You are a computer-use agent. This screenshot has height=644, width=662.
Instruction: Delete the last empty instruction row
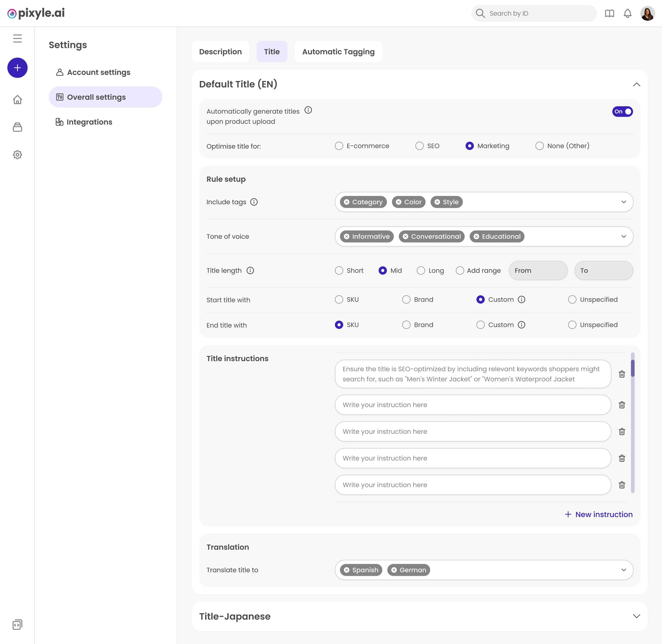pyautogui.click(x=622, y=485)
